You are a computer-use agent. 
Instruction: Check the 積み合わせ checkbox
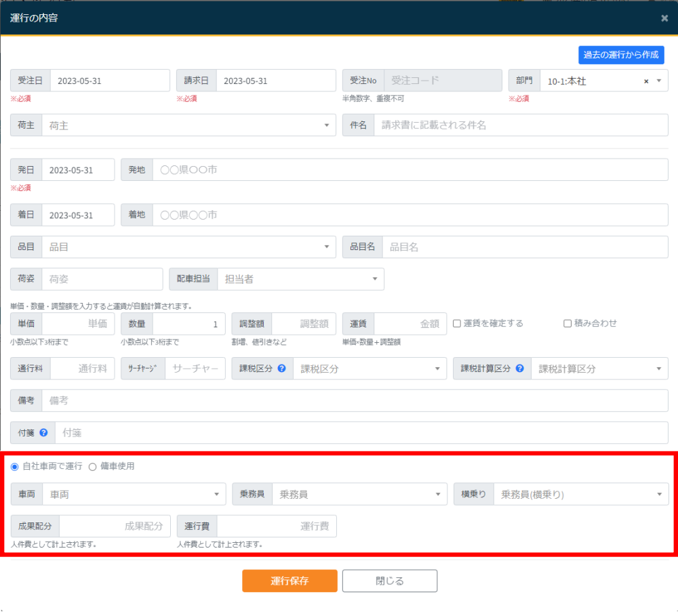point(568,324)
